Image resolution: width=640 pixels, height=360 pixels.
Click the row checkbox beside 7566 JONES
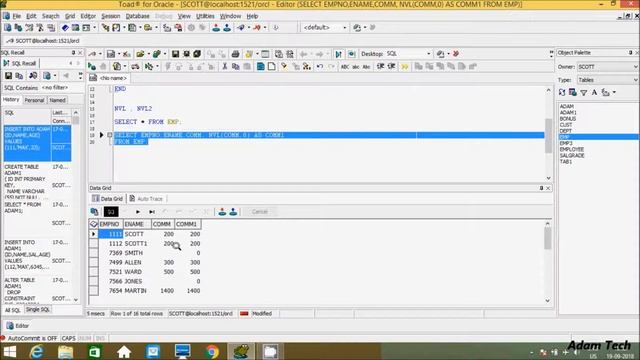[93, 281]
